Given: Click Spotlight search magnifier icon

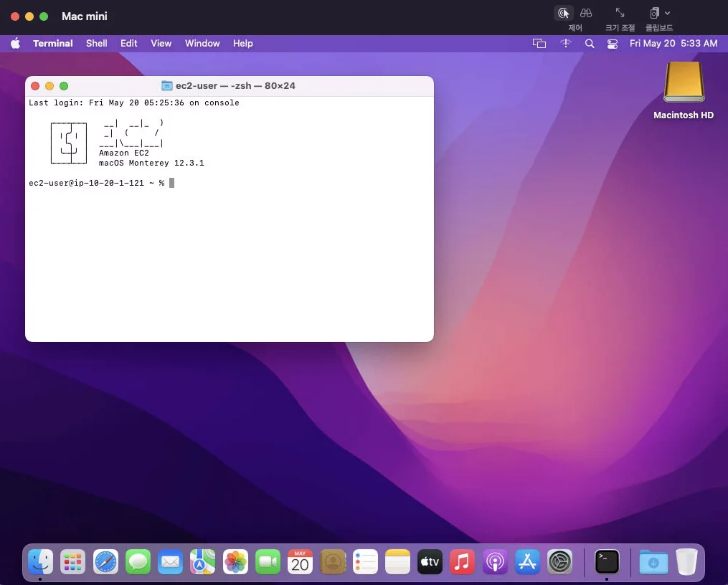Looking at the screenshot, I should [x=590, y=44].
